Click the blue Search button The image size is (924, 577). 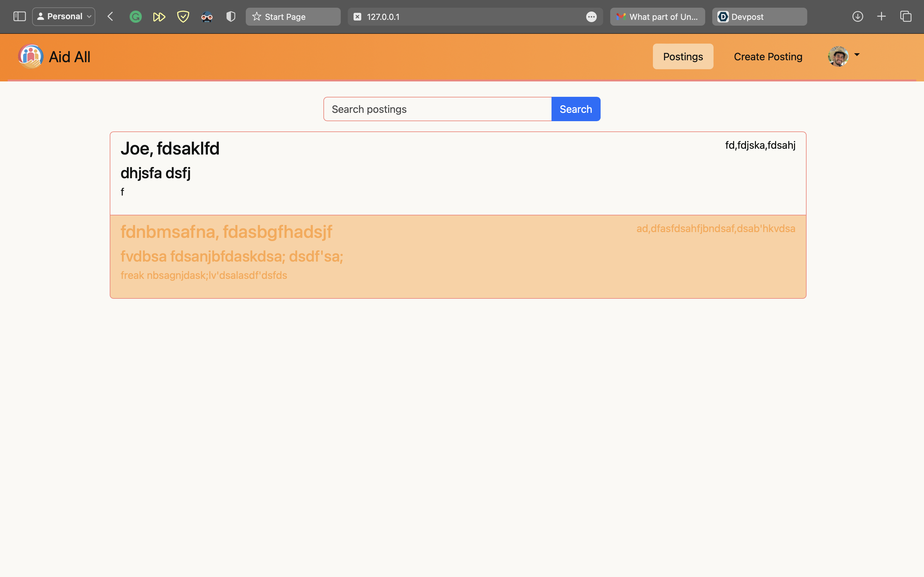tap(575, 109)
